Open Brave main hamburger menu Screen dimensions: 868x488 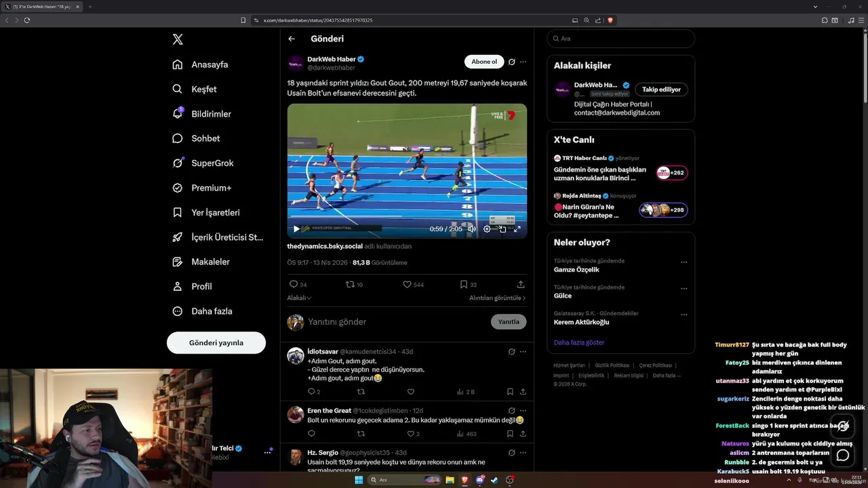pyautogui.click(x=861, y=20)
